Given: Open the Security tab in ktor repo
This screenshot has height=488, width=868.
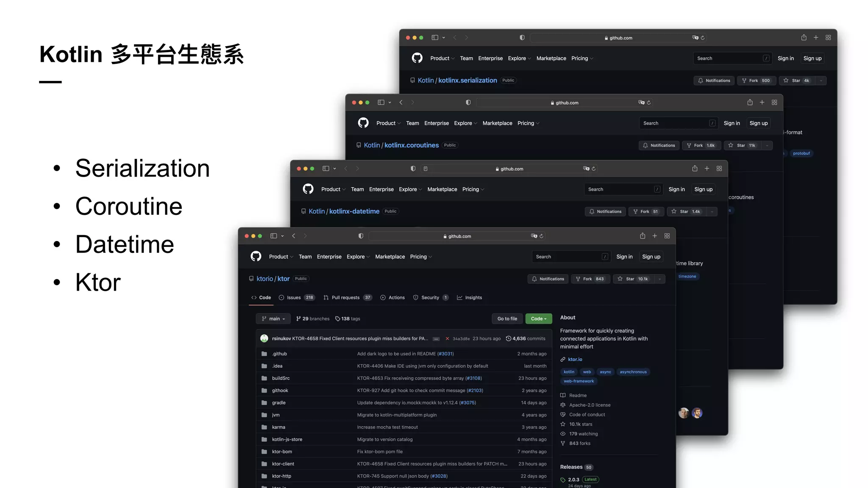Looking at the screenshot, I should pyautogui.click(x=431, y=297).
